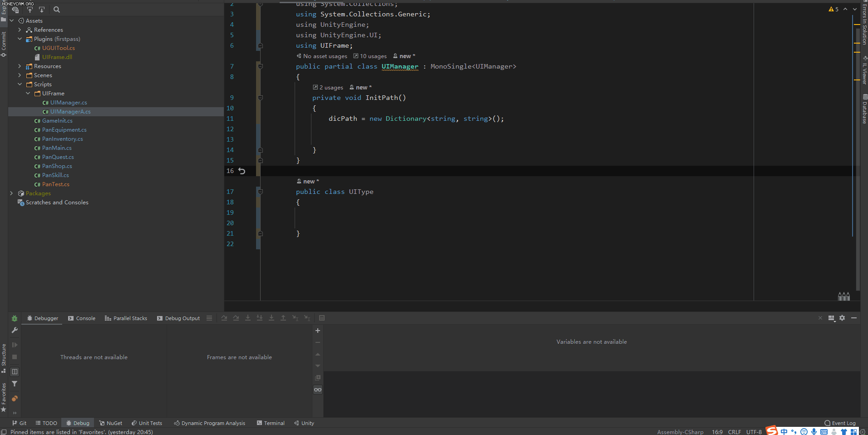Collapse the Plugins (firstpass) folder
The width and height of the screenshot is (868, 435).
point(20,39)
